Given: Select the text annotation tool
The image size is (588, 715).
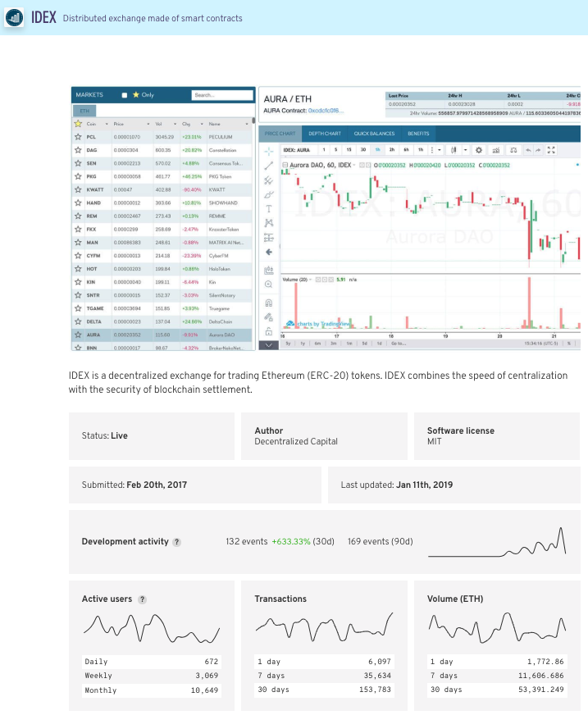Looking at the screenshot, I should (x=269, y=209).
